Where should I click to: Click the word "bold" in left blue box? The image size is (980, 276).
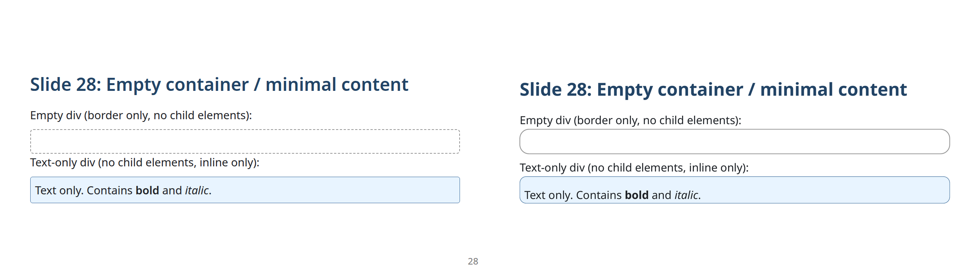click(147, 191)
